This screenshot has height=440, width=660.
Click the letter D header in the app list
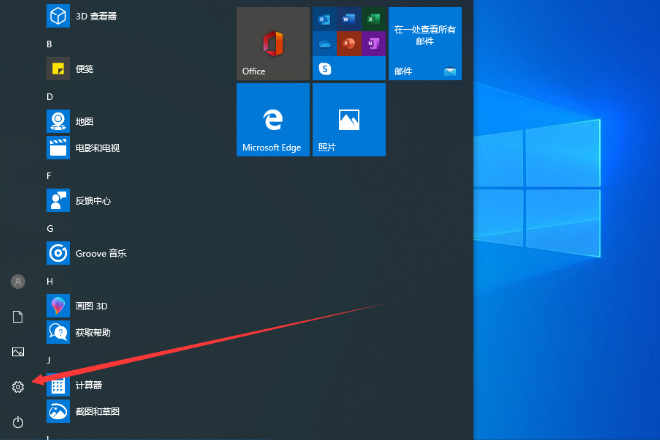click(x=49, y=96)
